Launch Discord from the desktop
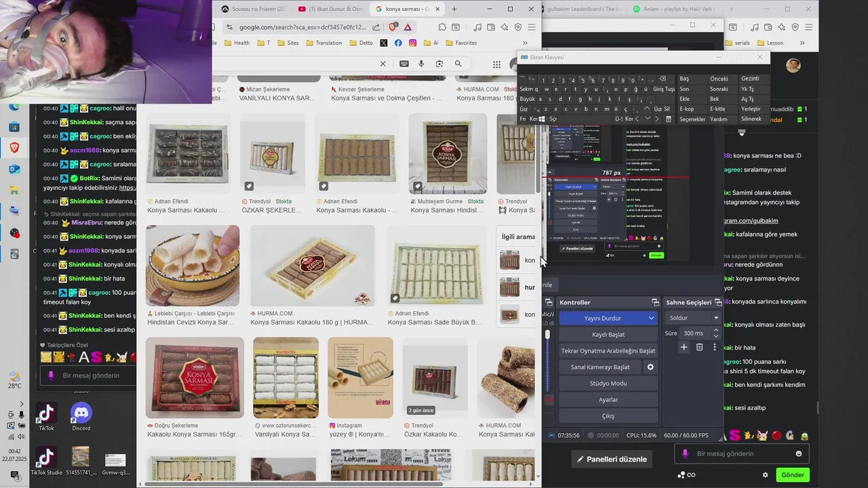Image resolution: width=868 pixels, height=488 pixels. (x=81, y=417)
